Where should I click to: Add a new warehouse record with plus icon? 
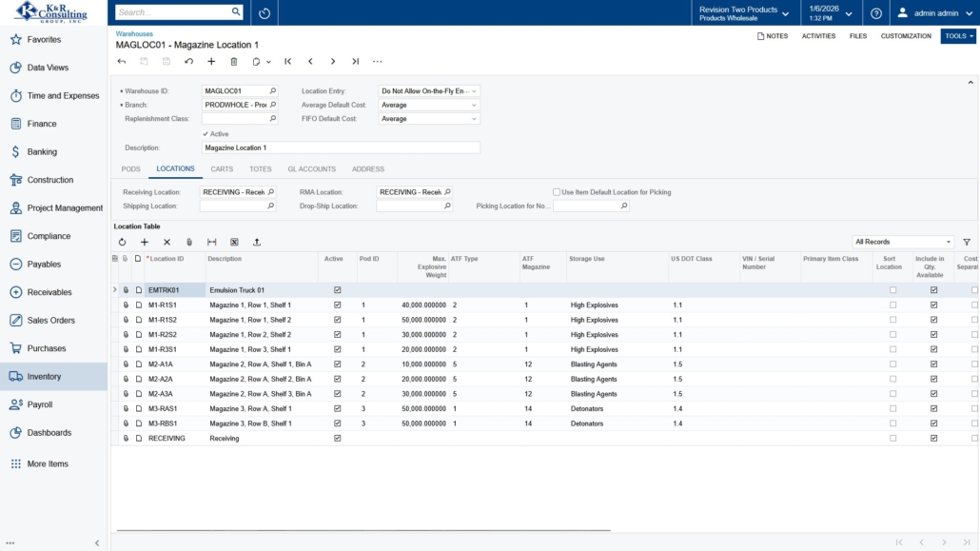(211, 62)
